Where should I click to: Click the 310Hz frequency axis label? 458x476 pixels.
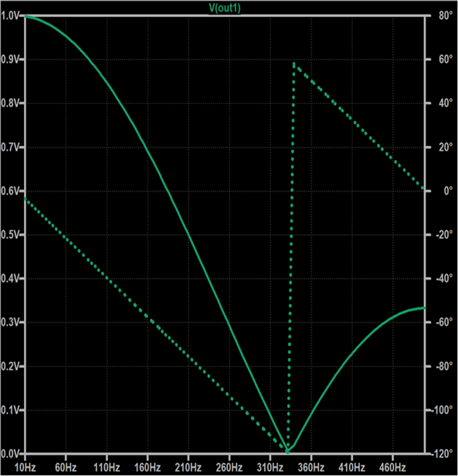pyautogui.click(x=270, y=467)
